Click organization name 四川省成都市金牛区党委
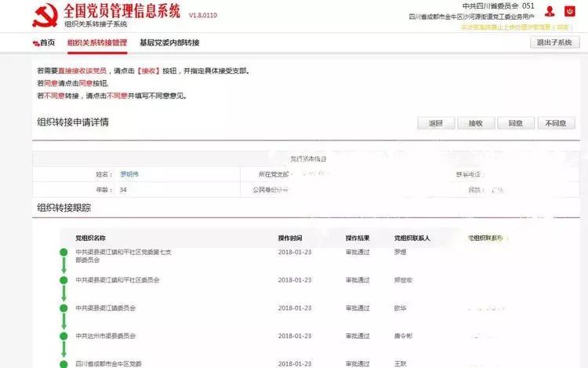Screen dimensions: 588x368 [109, 363]
